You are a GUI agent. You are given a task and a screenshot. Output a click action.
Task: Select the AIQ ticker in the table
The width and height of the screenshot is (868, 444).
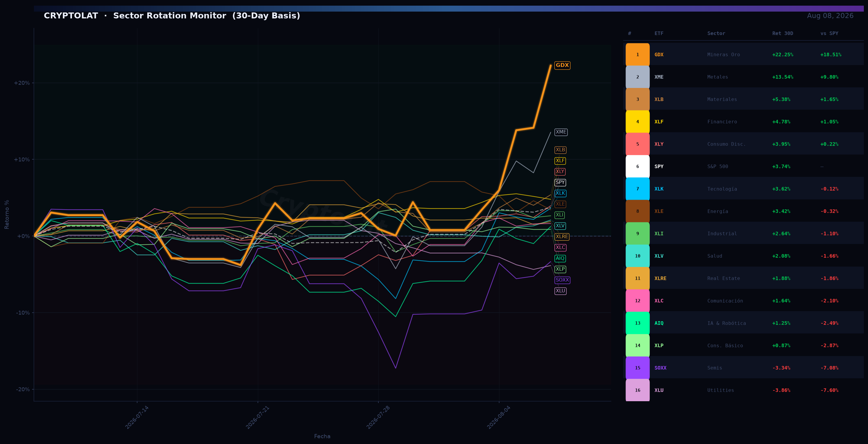click(x=659, y=323)
